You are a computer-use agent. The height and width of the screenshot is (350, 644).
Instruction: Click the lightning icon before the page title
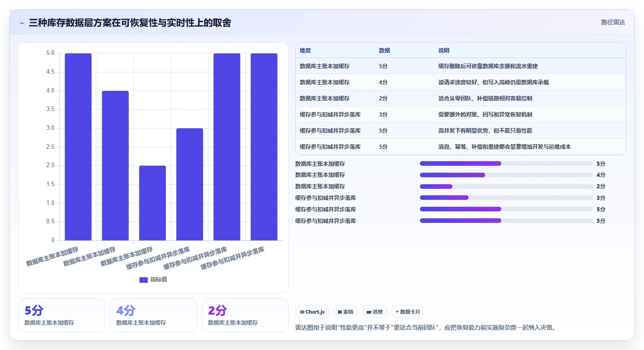(x=22, y=23)
